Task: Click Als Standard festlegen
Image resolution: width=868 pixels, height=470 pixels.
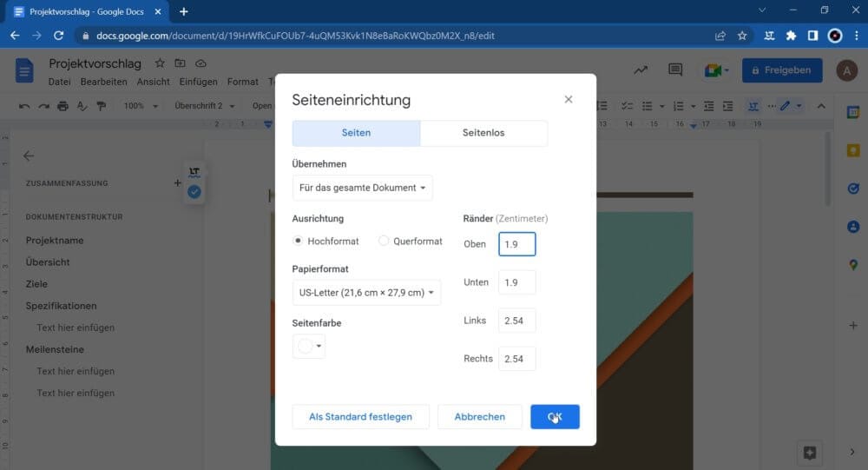Action: (x=360, y=417)
